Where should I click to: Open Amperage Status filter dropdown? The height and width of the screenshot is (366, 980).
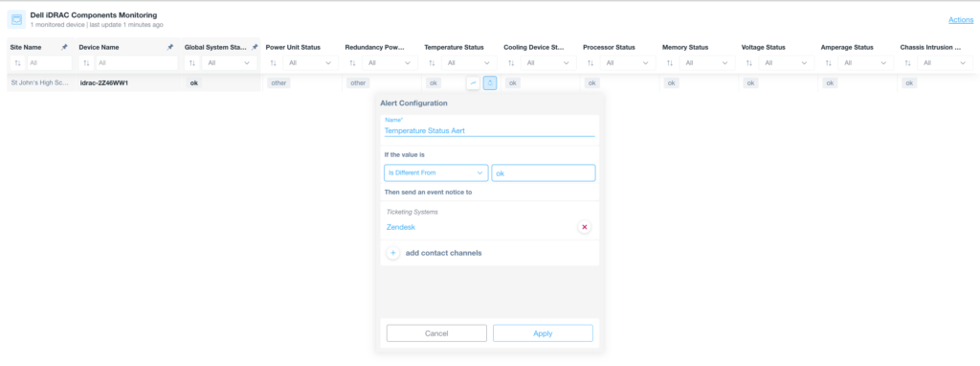[x=865, y=63]
